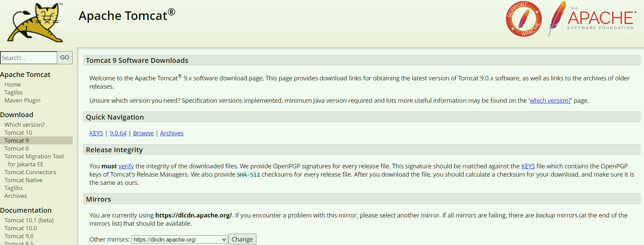Jump to 9.0.64 release link

pyautogui.click(x=118, y=133)
